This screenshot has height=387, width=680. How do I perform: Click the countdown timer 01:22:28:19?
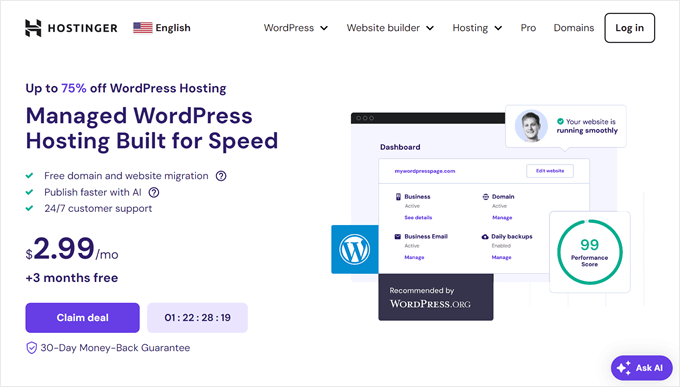click(197, 318)
